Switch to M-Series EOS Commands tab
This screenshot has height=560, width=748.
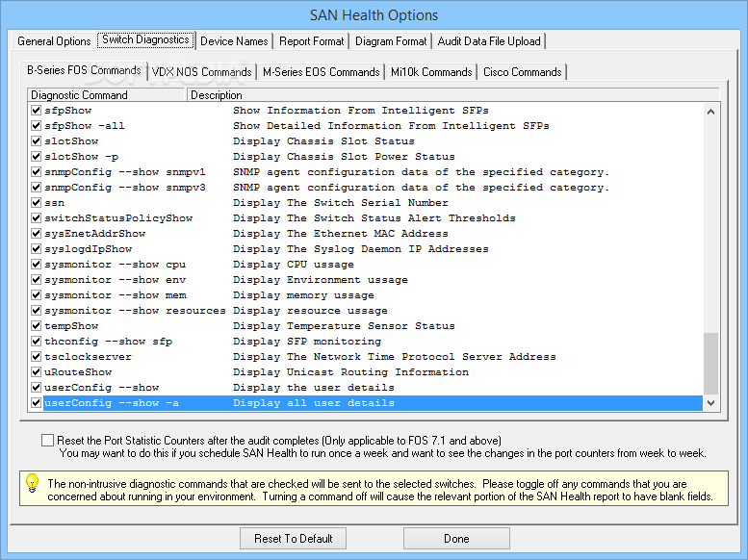coord(321,72)
